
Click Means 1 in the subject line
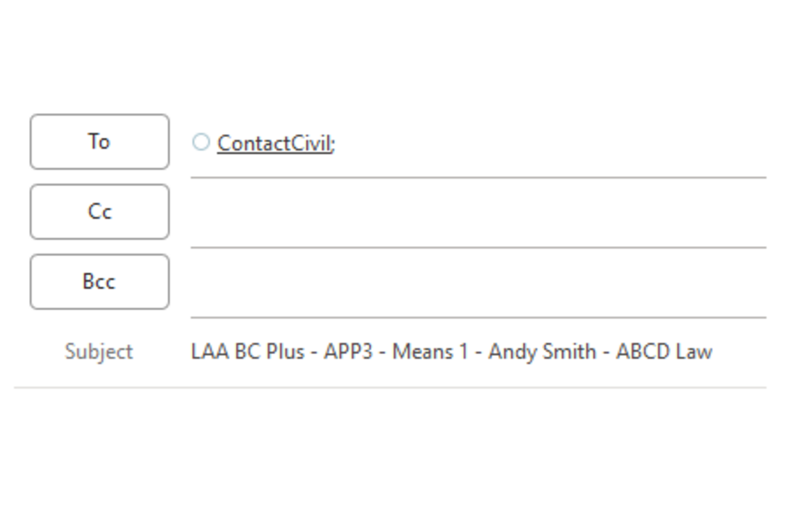coord(429,352)
